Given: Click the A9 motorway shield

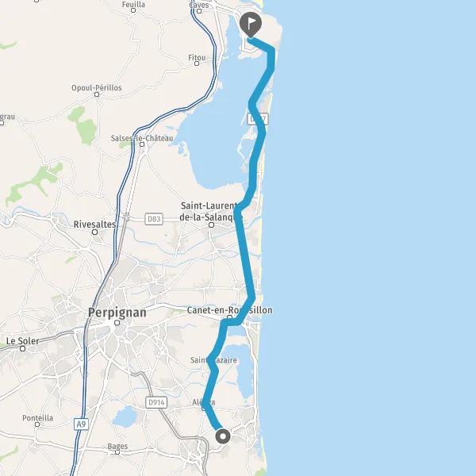Looking at the screenshot, I should (81, 424).
